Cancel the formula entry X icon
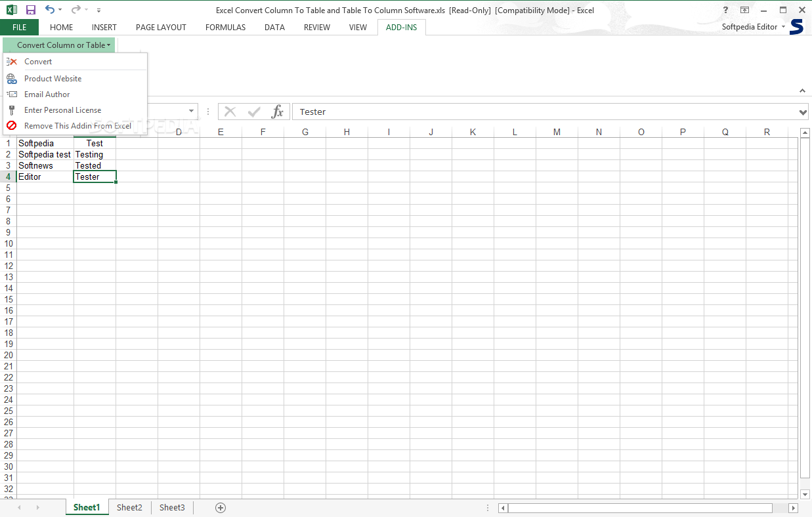The width and height of the screenshot is (812, 517). pyautogui.click(x=230, y=112)
